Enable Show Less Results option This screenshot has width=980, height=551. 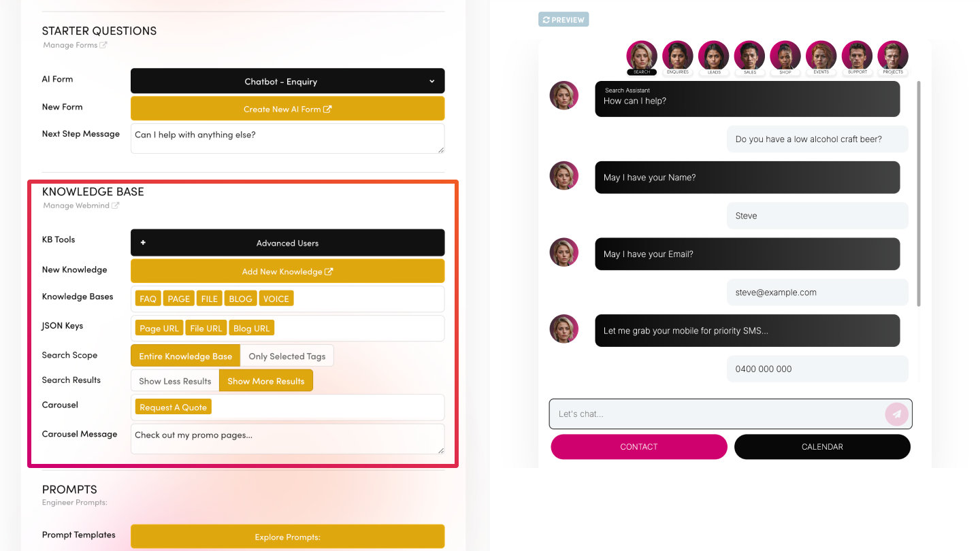175,381
